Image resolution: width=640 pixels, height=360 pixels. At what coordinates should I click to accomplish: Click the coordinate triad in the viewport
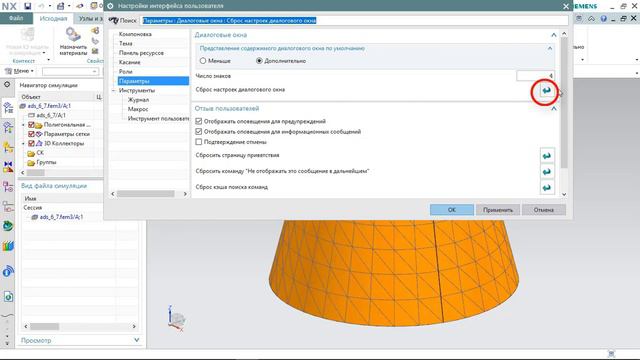[176, 318]
